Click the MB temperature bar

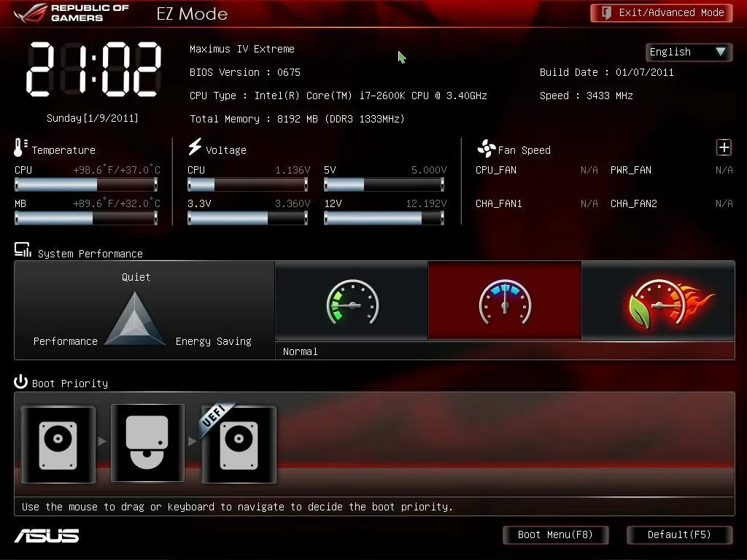coord(86,218)
